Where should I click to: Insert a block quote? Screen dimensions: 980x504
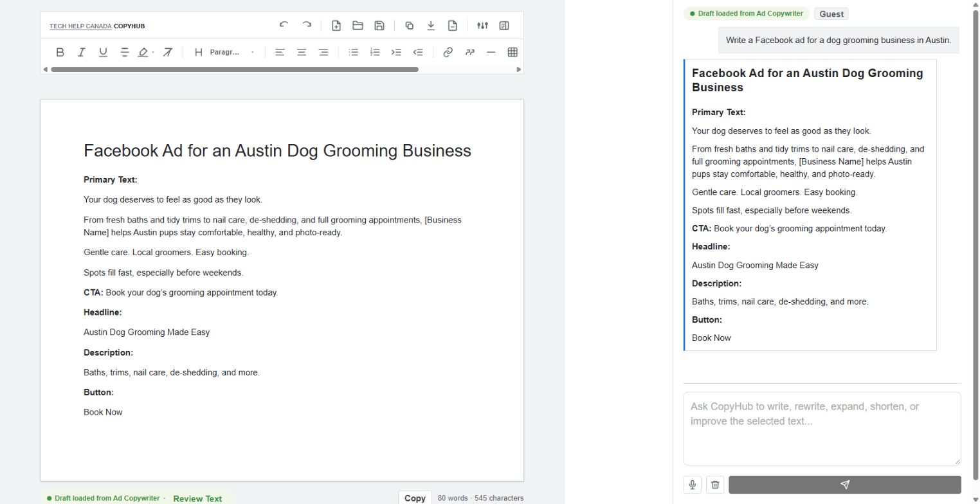tap(470, 52)
